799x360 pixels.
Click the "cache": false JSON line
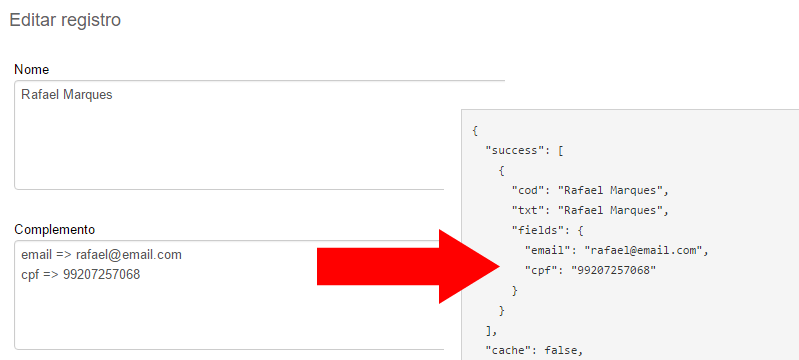534,350
